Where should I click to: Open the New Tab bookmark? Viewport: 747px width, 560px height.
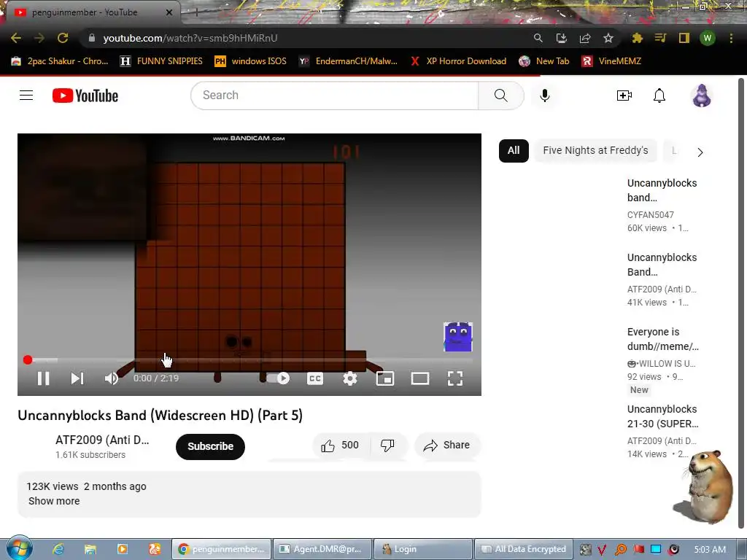pyautogui.click(x=544, y=61)
